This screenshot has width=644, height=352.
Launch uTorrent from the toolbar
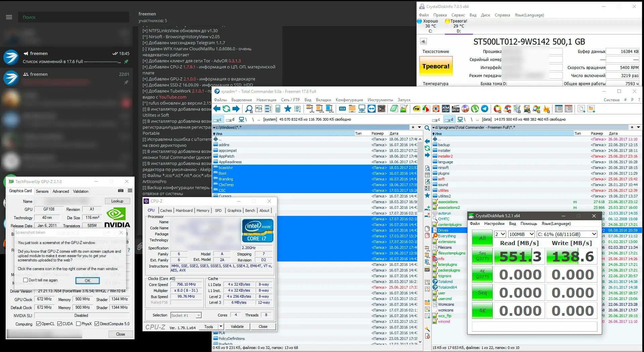tap(475, 109)
